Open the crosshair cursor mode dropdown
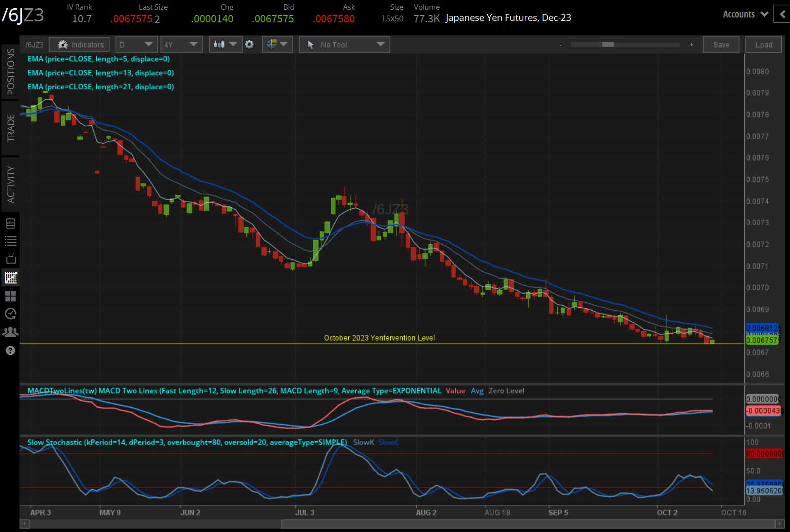This screenshot has height=532, width=790. (277, 45)
